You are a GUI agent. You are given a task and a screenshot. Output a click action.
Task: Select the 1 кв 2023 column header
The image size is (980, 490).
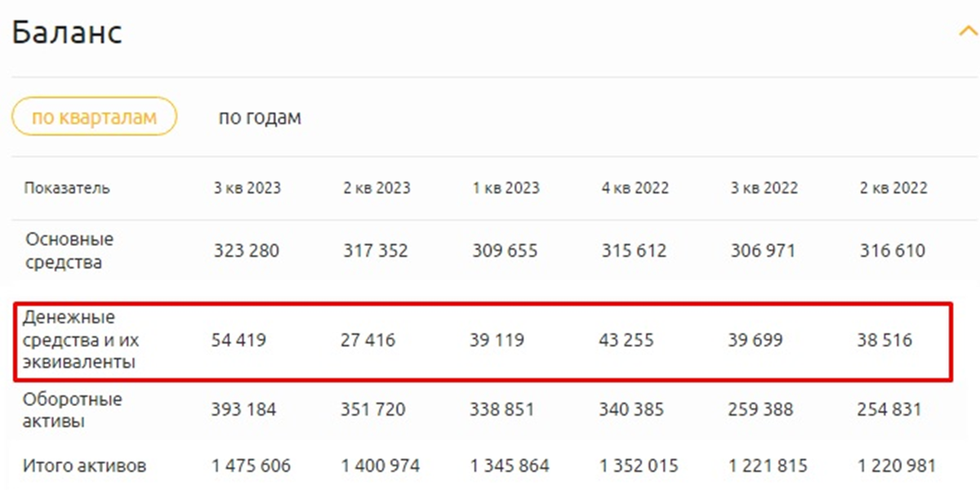(x=504, y=187)
